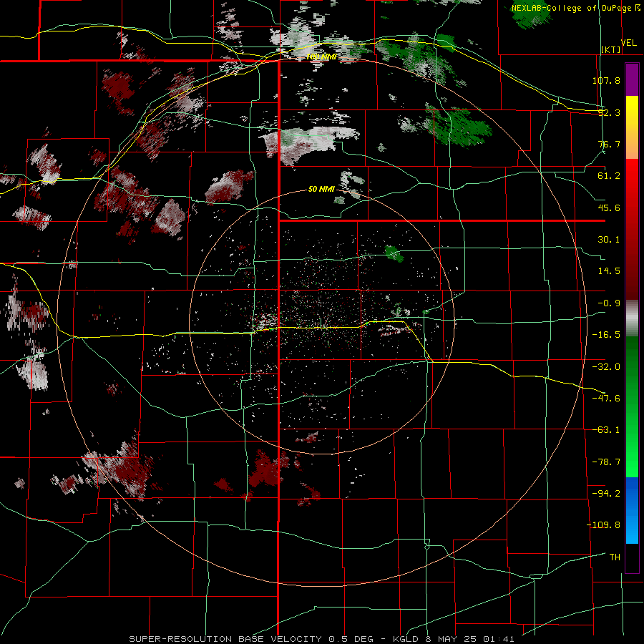Click the blue color bar segment
Image resolution: width=644 pixels, height=644 pixels.
click(632, 510)
